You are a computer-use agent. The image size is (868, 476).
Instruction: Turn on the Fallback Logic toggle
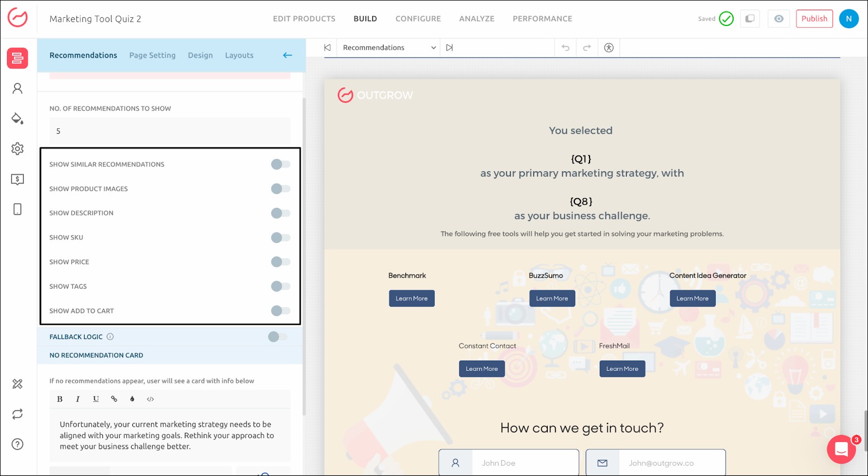tap(277, 337)
